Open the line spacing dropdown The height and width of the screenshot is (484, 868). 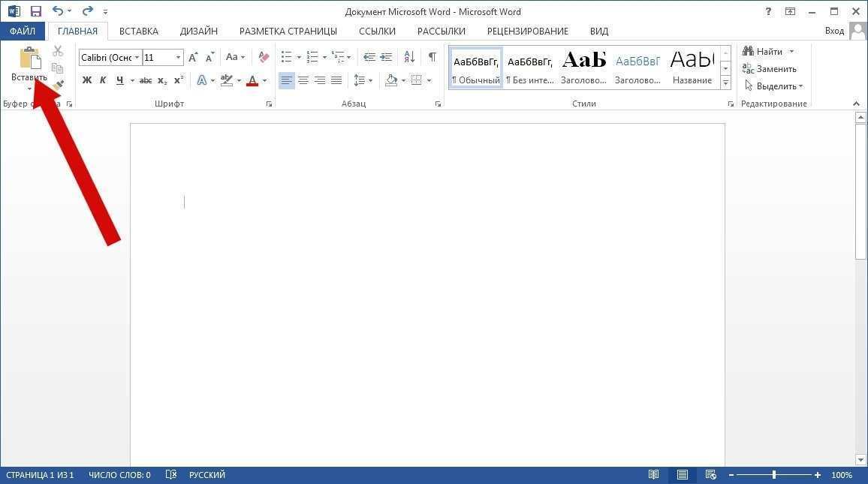tap(369, 80)
